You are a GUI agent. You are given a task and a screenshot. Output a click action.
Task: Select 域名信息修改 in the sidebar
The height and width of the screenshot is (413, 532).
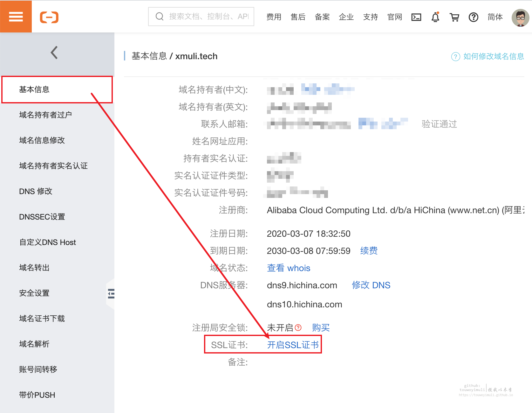point(57,140)
